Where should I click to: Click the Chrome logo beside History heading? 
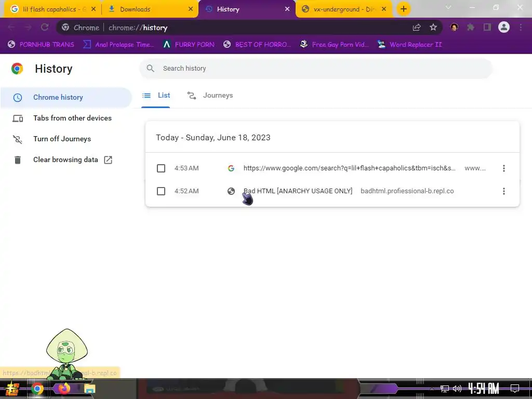pos(17,69)
